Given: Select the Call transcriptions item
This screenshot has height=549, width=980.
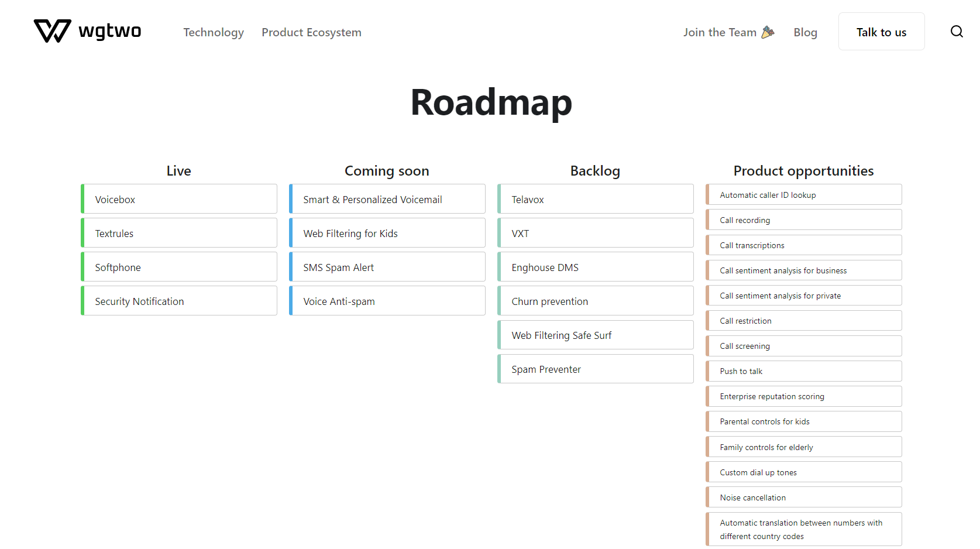Looking at the screenshot, I should (x=804, y=245).
